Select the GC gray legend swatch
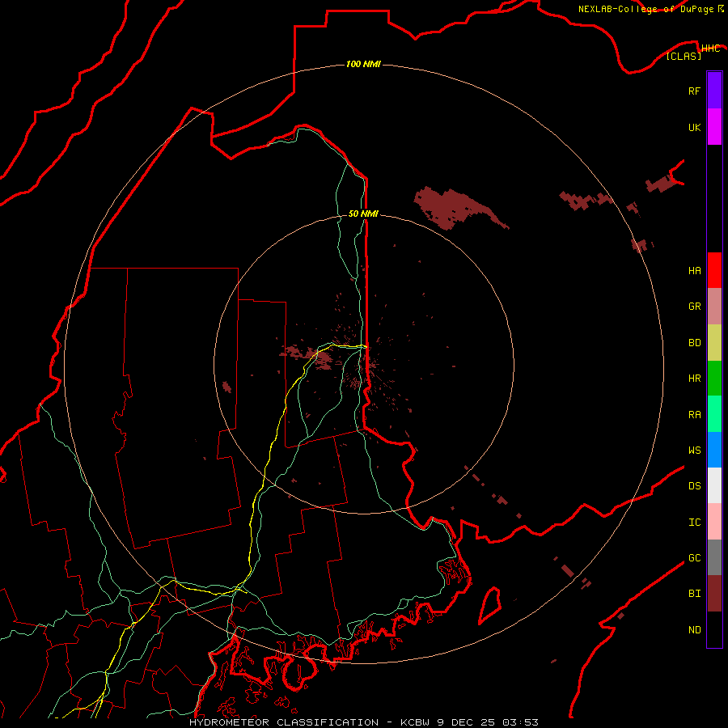The width and height of the screenshot is (728, 728). coord(714,557)
